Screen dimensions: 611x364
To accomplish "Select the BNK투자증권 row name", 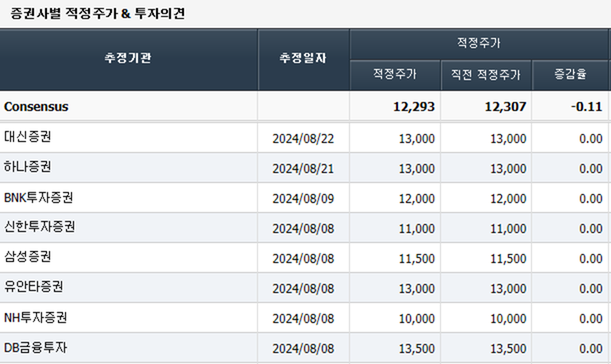I will [x=38, y=198].
